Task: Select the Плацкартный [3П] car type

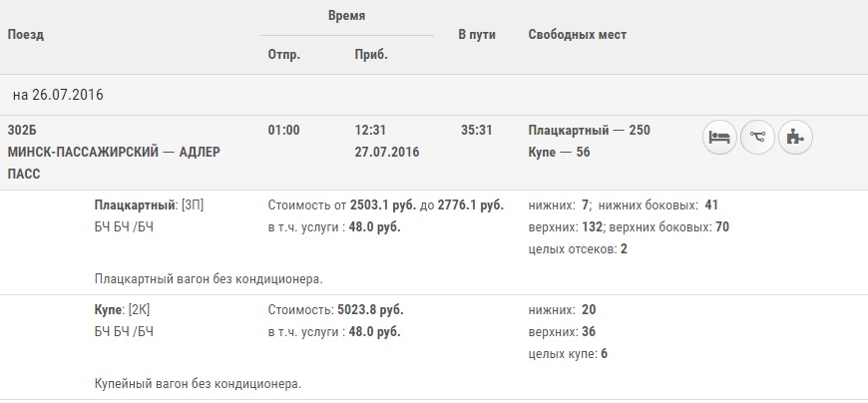Action: (149, 205)
